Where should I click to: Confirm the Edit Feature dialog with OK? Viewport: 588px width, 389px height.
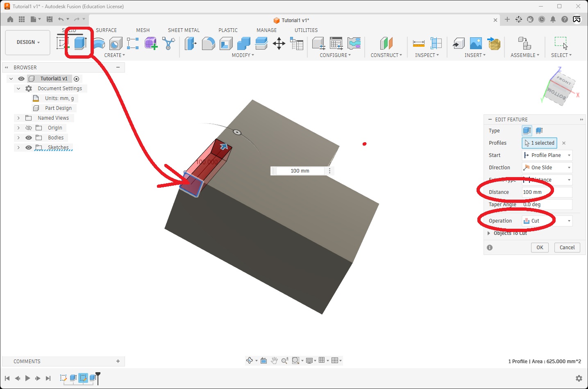pyautogui.click(x=540, y=248)
